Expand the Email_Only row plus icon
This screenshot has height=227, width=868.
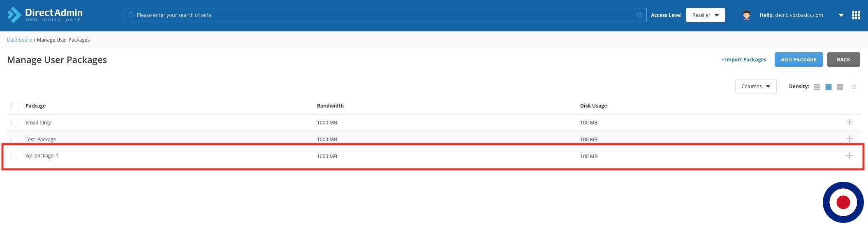[x=849, y=122]
